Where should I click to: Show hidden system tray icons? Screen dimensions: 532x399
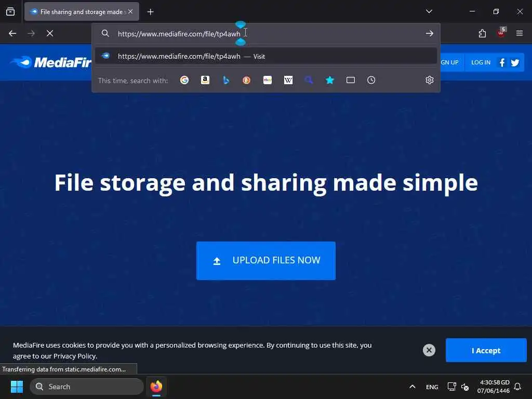[x=412, y=387]
